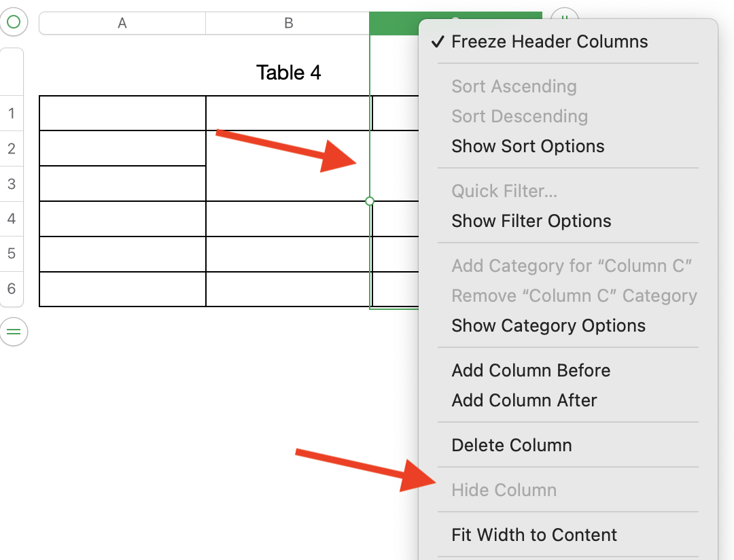
Task: Click the first cell in column A
Action: coord(122,113)
